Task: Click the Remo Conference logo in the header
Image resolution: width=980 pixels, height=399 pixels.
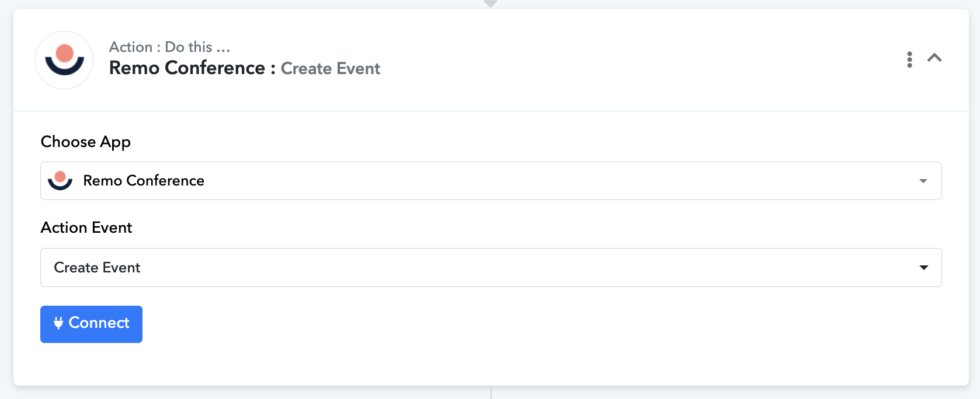Action: (64, 60)
